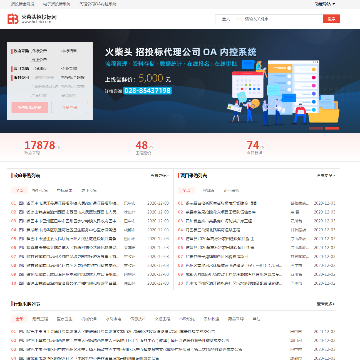
Task: Select the fourth tab of the left list
Action: click(x=89, y=190)
